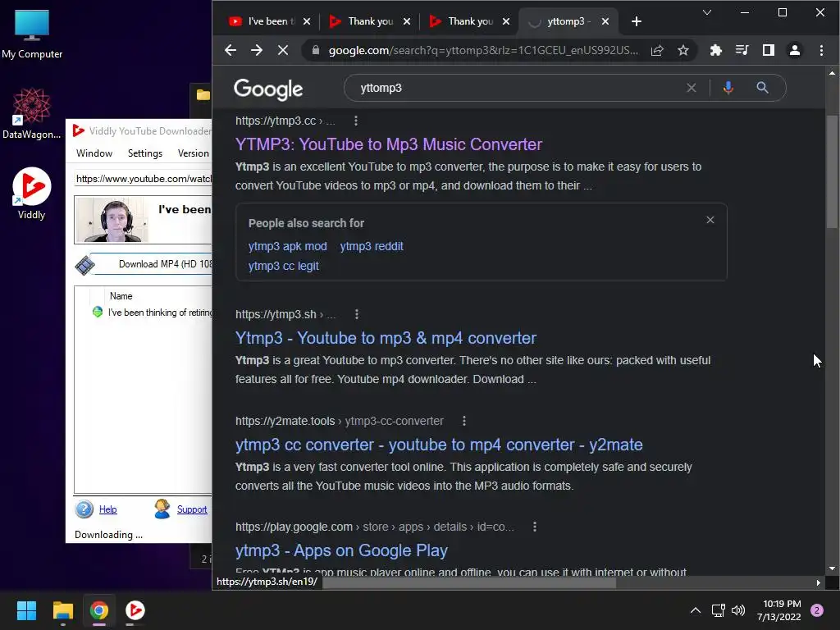
Task: Open options for play.google.com result
Action: tap(535, 527)
